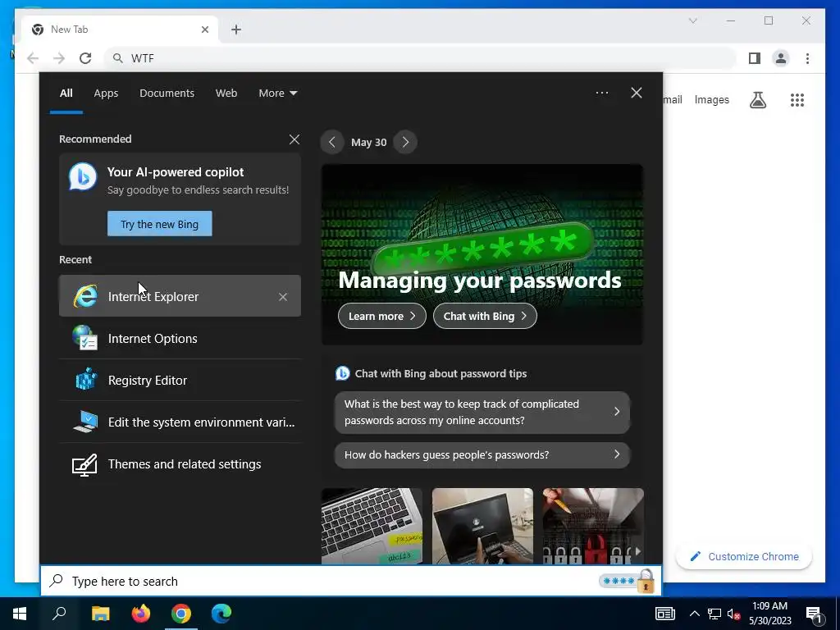Click Chat with Bing button
The height and width of the screenshot is (630, 840).
(x=485, y=316)
